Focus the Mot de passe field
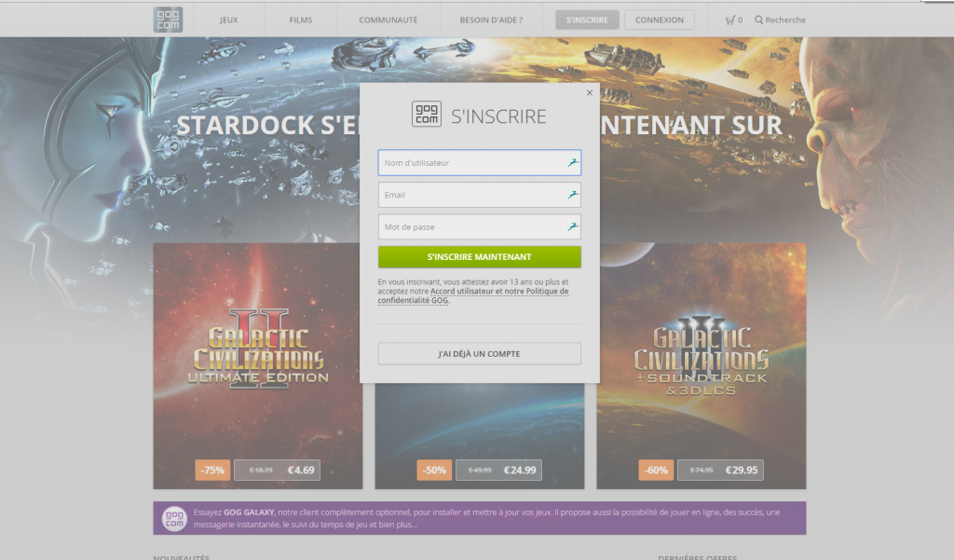 click(x=470, y=227)
